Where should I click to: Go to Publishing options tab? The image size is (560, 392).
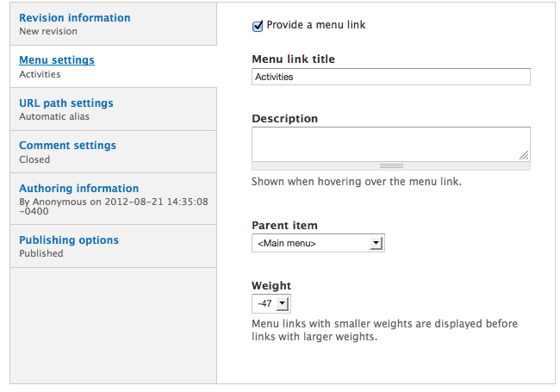click(x=113, y=246)
